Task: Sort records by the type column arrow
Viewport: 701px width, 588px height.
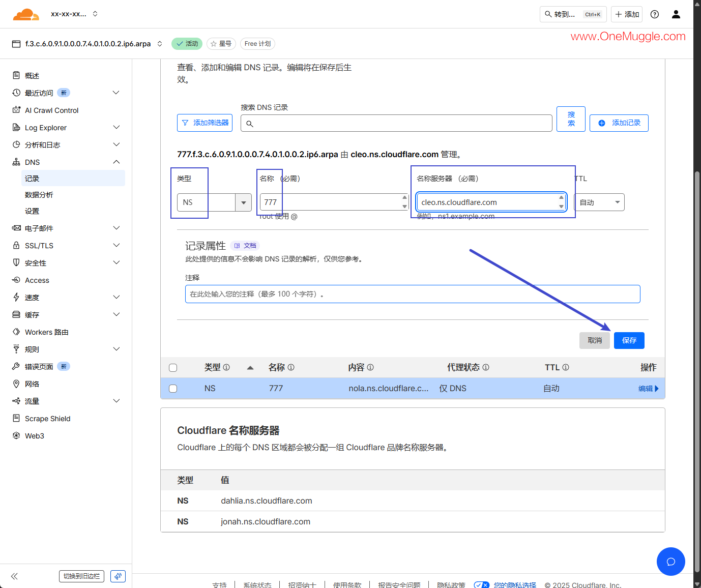Action: [x=250, y=368]
